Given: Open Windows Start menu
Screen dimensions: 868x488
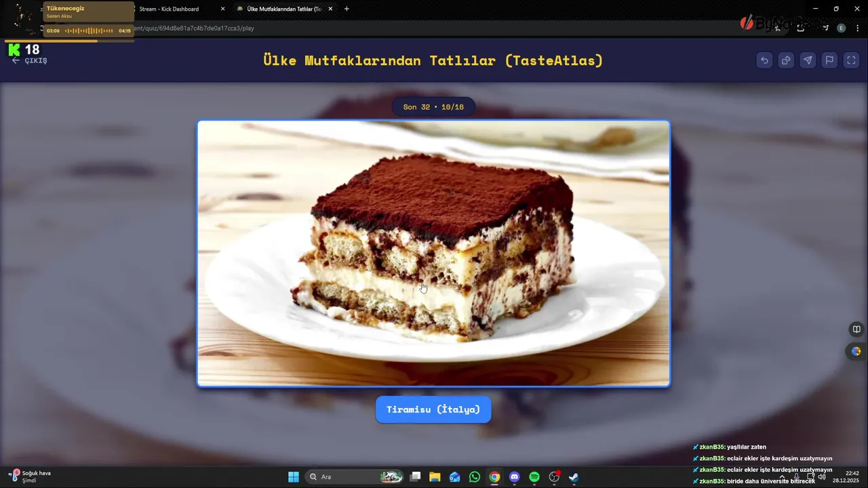Looking at the screenshot, I should click(294, 477).
